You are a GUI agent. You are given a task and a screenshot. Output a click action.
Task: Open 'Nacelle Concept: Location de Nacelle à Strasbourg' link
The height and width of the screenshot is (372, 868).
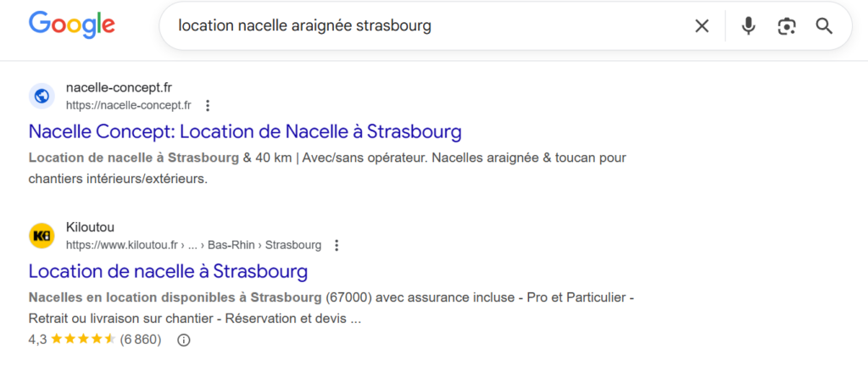coord(245,132)
